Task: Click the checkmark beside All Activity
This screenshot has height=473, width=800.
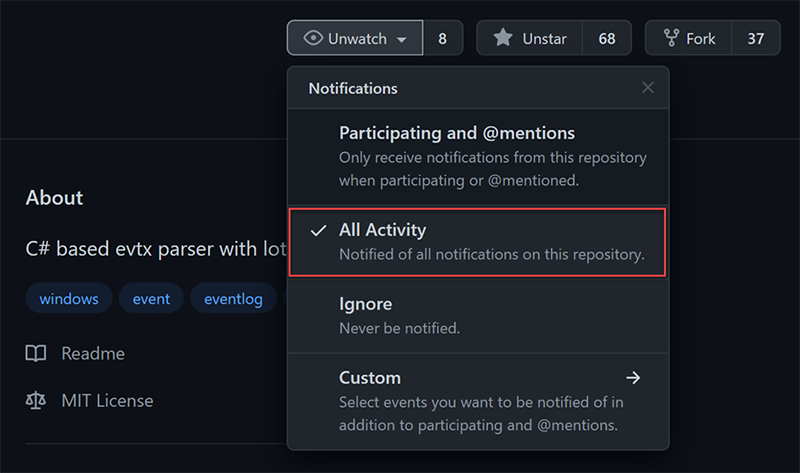Action: (318, 231)
